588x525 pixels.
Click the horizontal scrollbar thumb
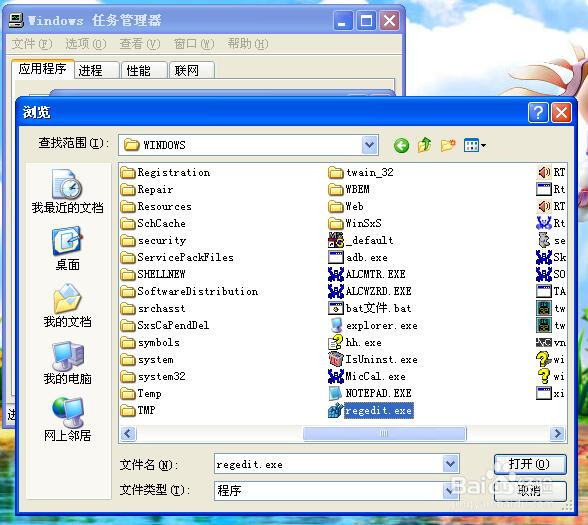coord(385,434)
